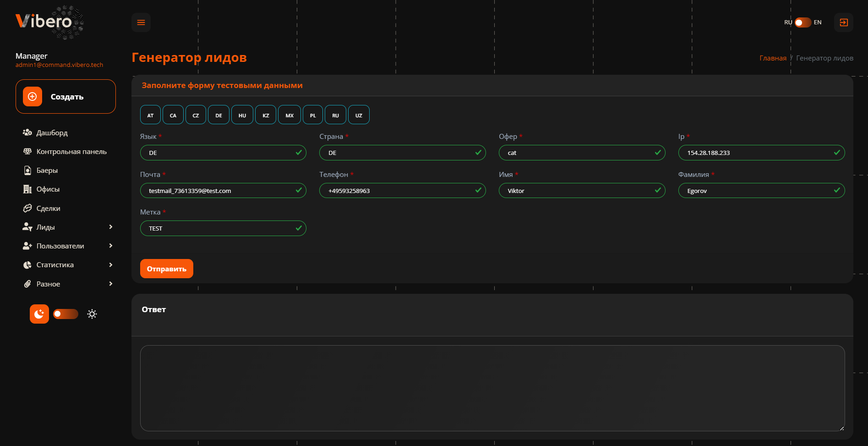The width and height of the screenshot is (868, 446).
Task: Select the UZ country preset
Action: (x=359, y=115)
